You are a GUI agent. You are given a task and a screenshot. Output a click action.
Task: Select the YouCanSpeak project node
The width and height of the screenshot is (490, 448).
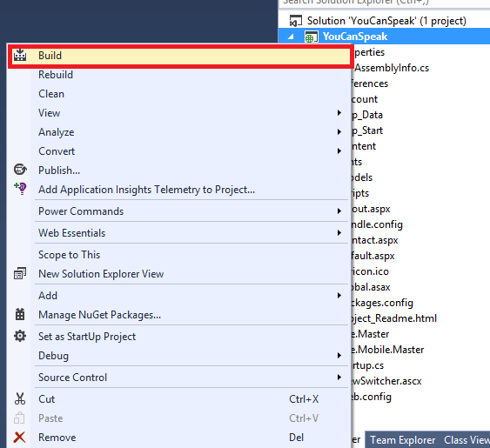(x=355, y=37)
